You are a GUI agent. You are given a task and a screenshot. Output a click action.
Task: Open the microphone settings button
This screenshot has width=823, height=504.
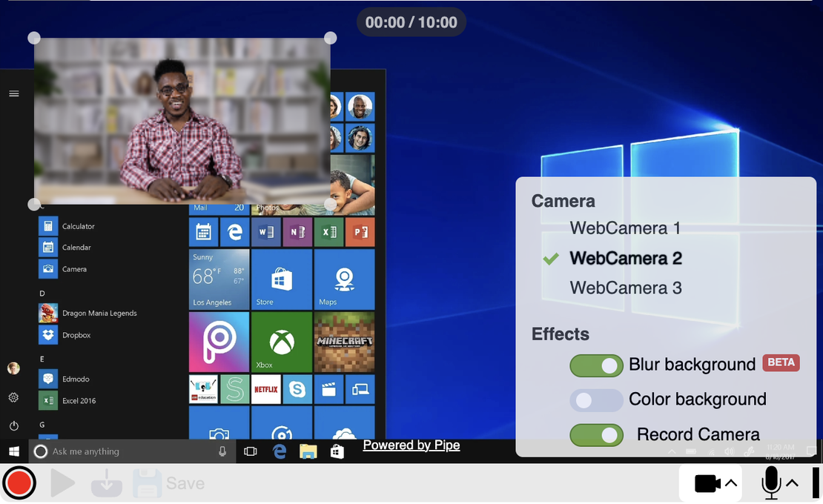[779, 483]
